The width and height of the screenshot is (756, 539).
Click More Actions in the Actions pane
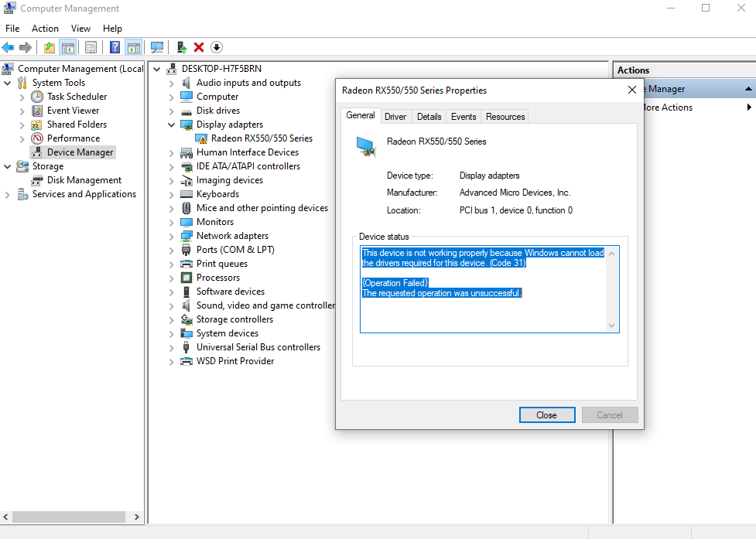(x=668, y=107)
